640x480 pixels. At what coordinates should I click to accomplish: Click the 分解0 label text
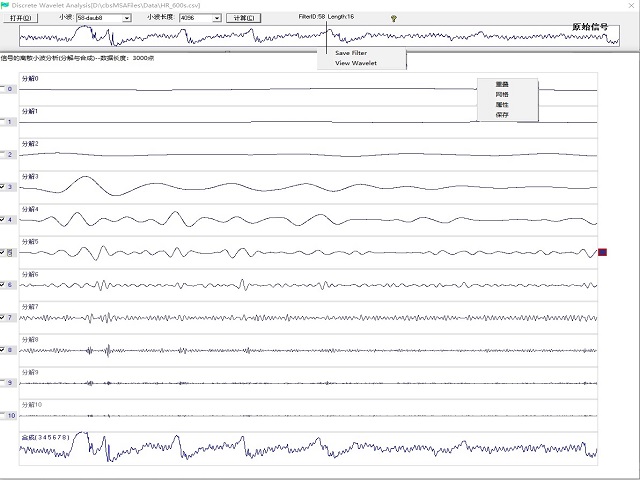(x=30, y=78)
